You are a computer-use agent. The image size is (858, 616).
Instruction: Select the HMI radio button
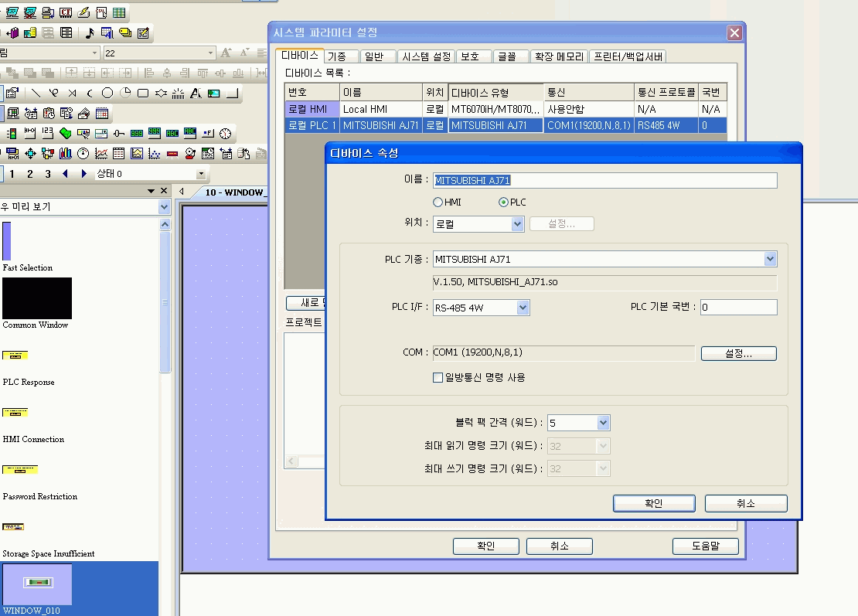point(438,202)
